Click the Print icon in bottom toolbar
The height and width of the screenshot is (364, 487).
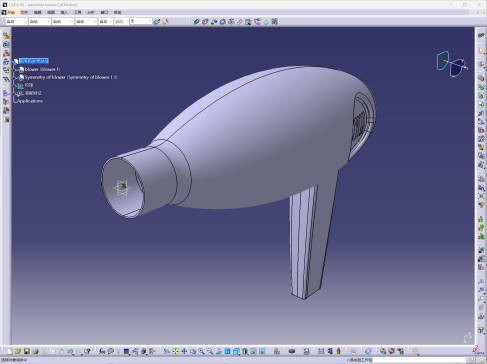35,351
